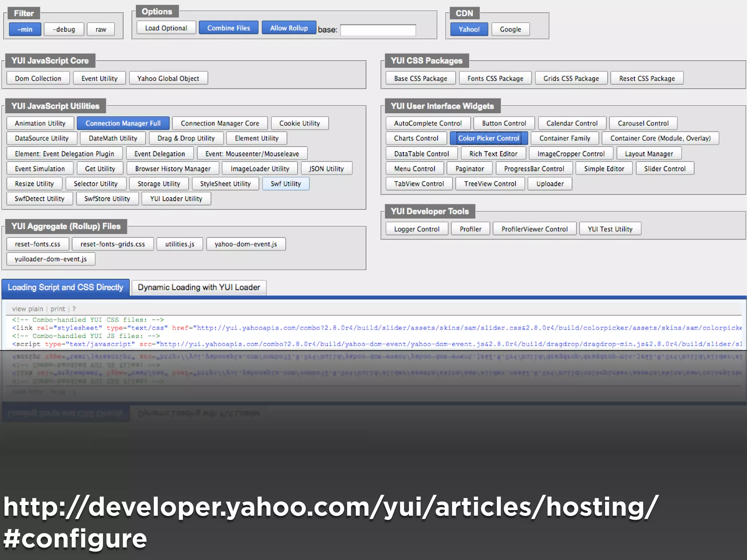Screen dimensions: 747x560
Task: Select Selector Utility
Action: pos(96,184)
